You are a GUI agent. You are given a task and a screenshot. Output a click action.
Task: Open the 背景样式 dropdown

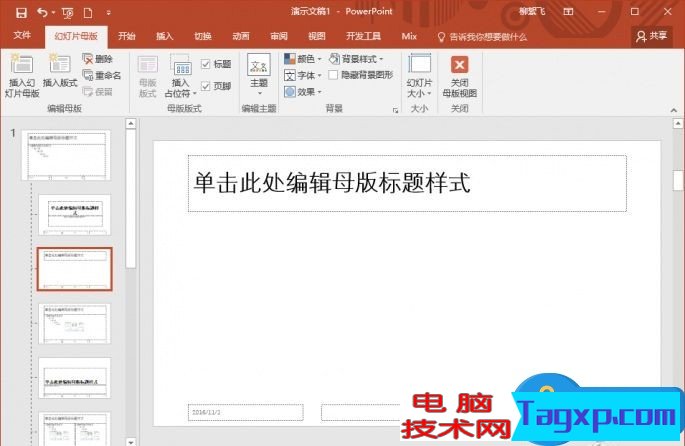coord(356,59)
